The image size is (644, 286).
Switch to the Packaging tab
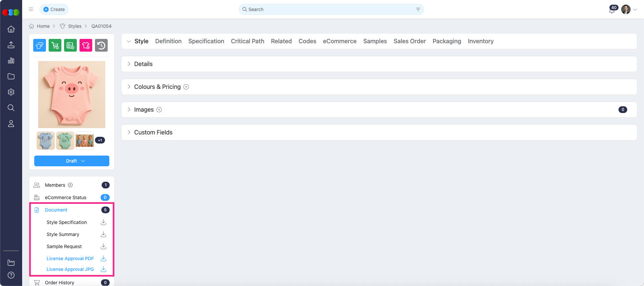pyautogui.click(x=446, y=41)
